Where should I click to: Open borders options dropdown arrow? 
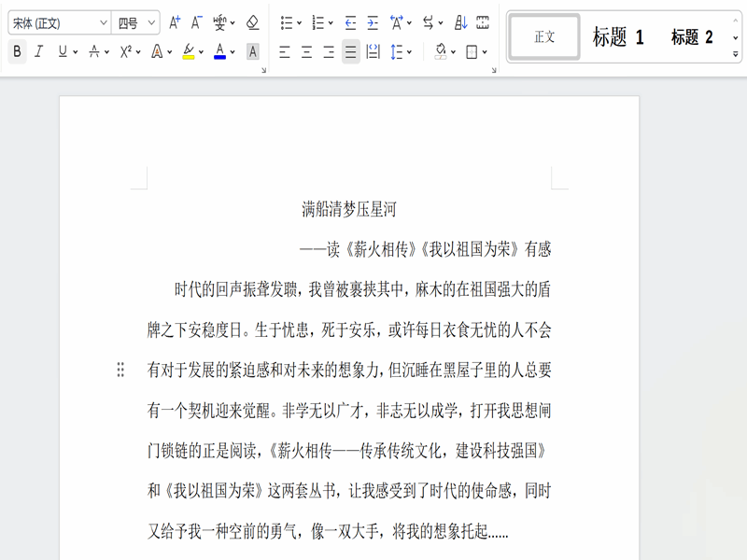tap(485, 52)
